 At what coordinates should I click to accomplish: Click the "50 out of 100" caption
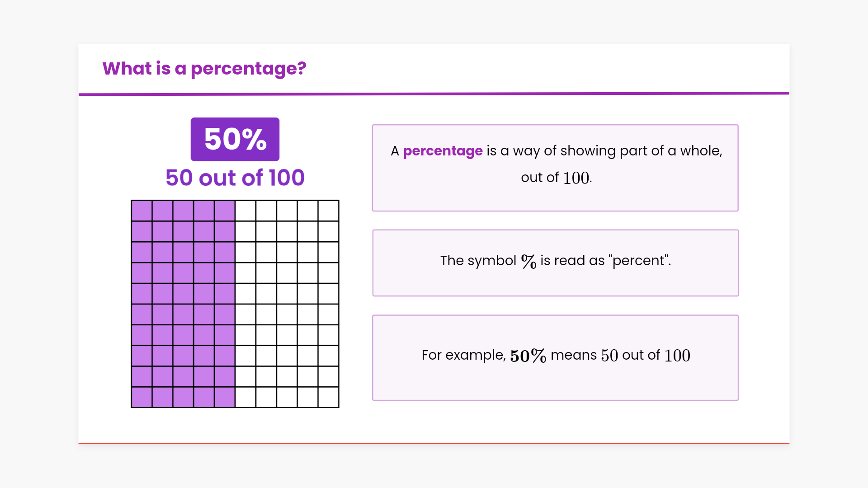click(x=235, y=178)
